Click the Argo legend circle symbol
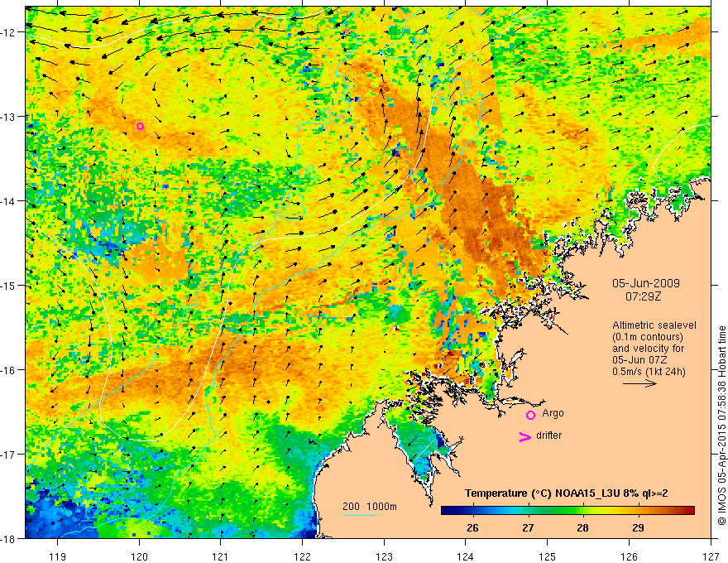Image resolution: width=728 pixels, height=563 pixels. tap(530, 416)
